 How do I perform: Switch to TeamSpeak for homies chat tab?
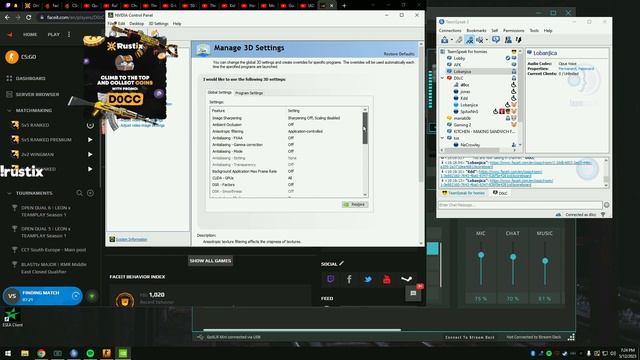(463, 193)
